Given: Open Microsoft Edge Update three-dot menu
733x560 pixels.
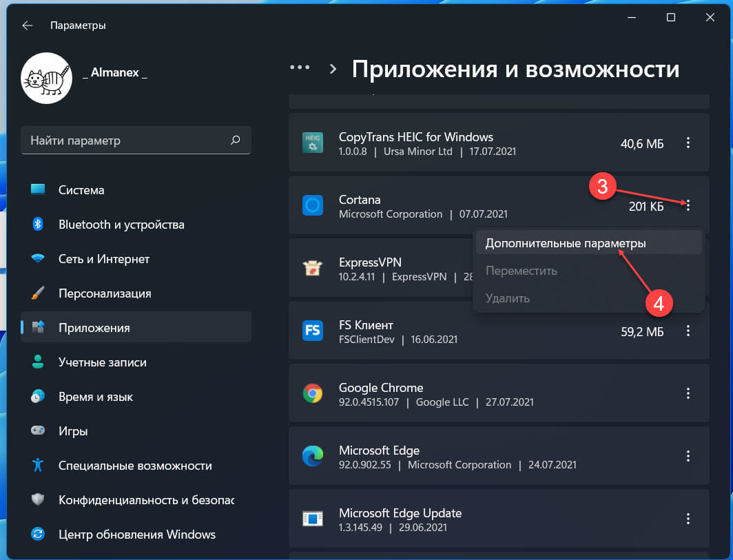Looking at the screenshot, I should pos(688,519).
